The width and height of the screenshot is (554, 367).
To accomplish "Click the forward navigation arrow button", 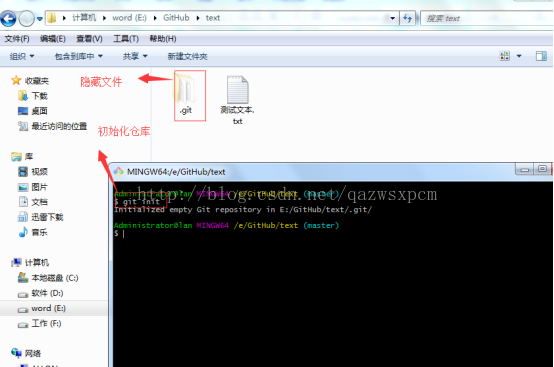I will click(x=26, y=18).
